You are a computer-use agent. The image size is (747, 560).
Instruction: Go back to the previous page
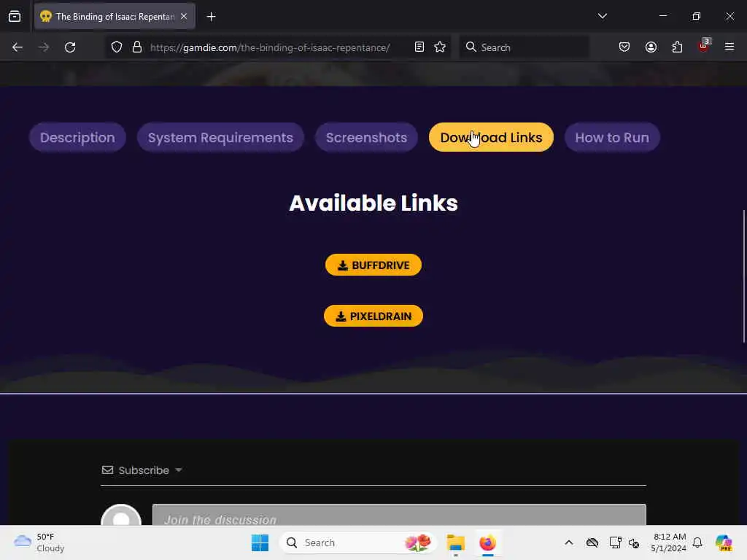click(x=18, y=47)
